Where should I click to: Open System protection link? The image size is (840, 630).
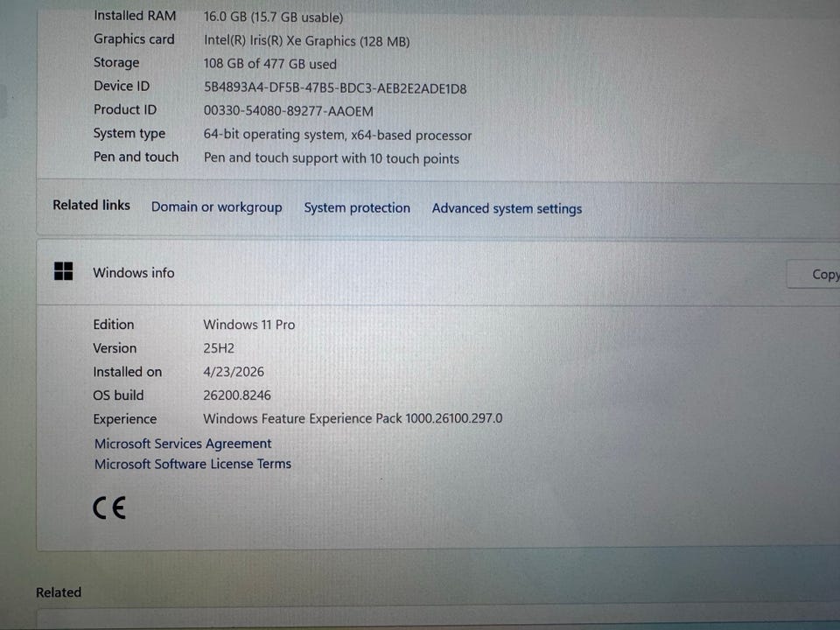click(357, 208)
